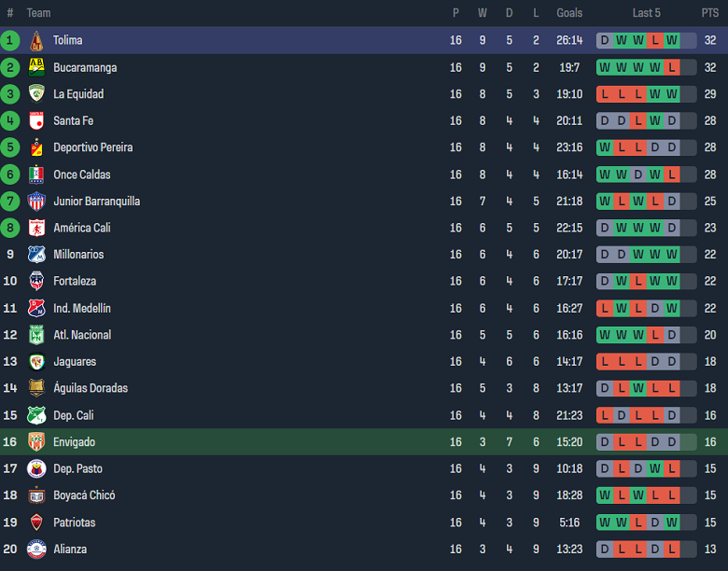
Task: Click the Patriotas club crest
Action: tap(36, 522)
